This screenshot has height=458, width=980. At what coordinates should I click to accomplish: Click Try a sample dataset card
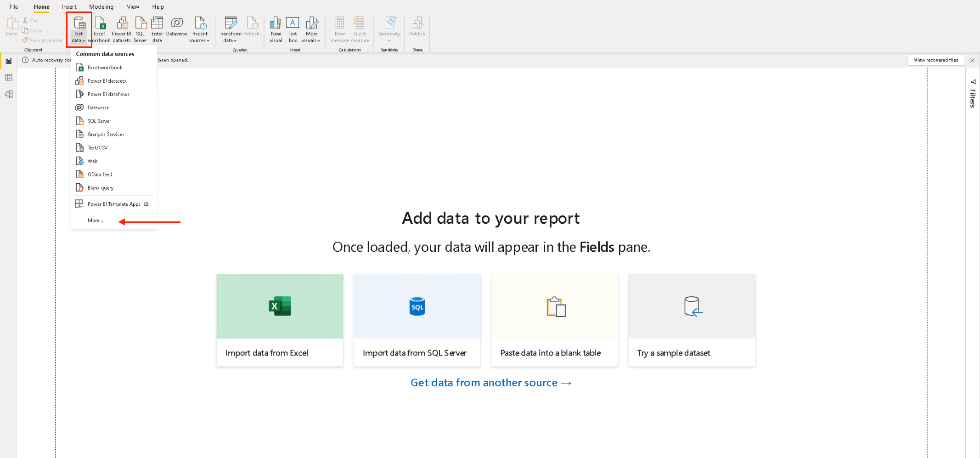[x=692, y=320]
